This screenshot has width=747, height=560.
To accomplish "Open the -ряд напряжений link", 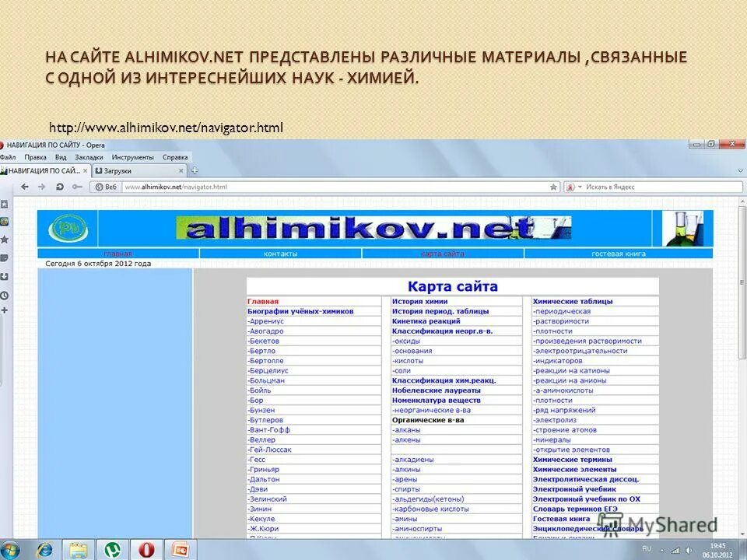I will pyautogui.click(x=564, y=410).
